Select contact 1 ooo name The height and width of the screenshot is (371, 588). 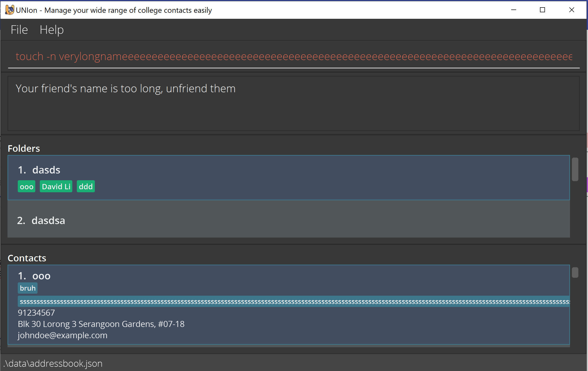41,276
